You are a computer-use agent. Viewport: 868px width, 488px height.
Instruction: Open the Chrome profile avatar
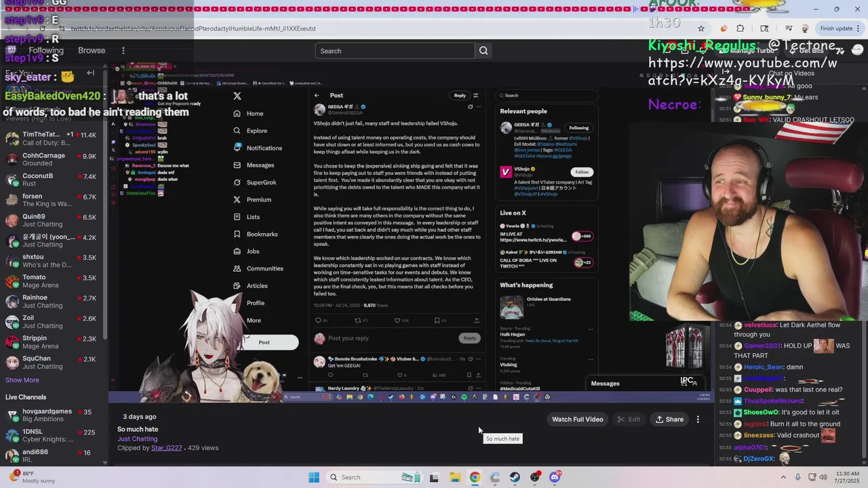[x=805, y=28]
